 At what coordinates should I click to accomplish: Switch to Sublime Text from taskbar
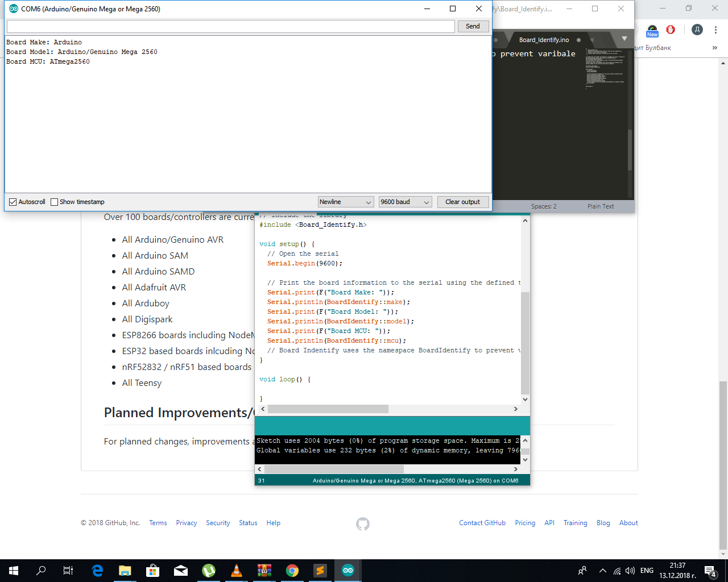(x=320, y=571)
